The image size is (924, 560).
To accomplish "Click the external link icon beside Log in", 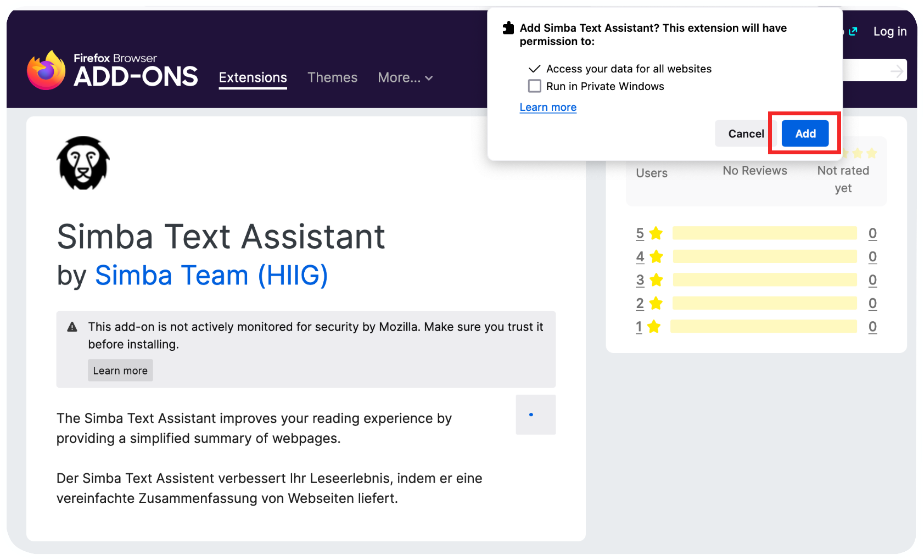I will 853,32.
